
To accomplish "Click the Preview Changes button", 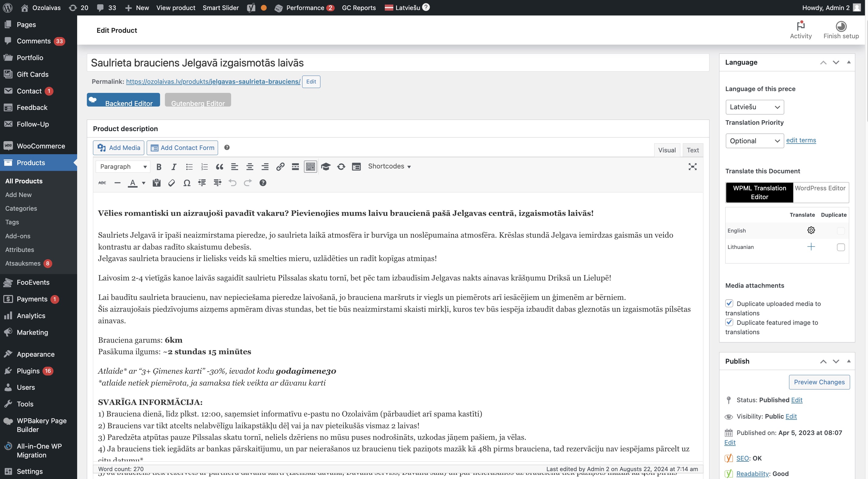I will (x=819, y=382).
